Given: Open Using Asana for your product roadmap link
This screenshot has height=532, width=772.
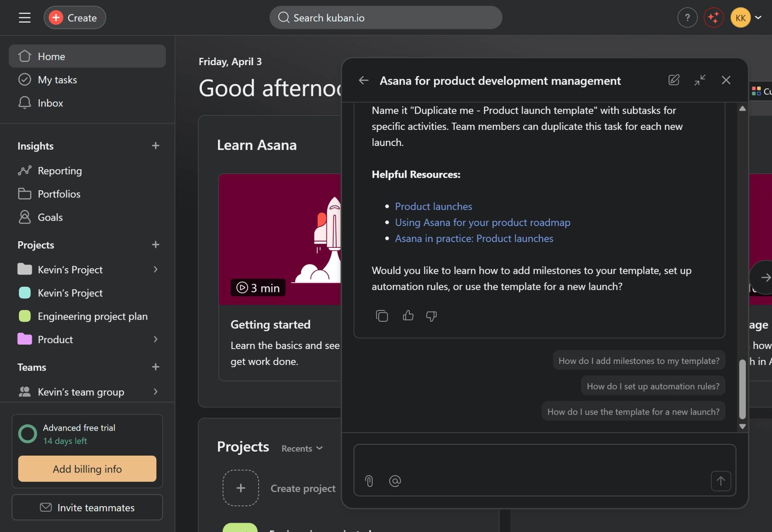Looking at the screenshot, I should [482, 222].
